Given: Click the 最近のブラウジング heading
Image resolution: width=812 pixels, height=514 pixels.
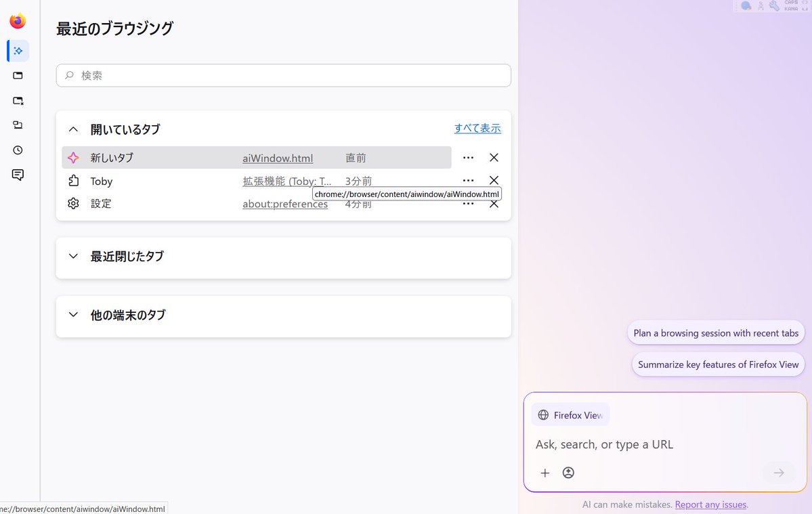Looking at the screenshot, I should 114,28.
